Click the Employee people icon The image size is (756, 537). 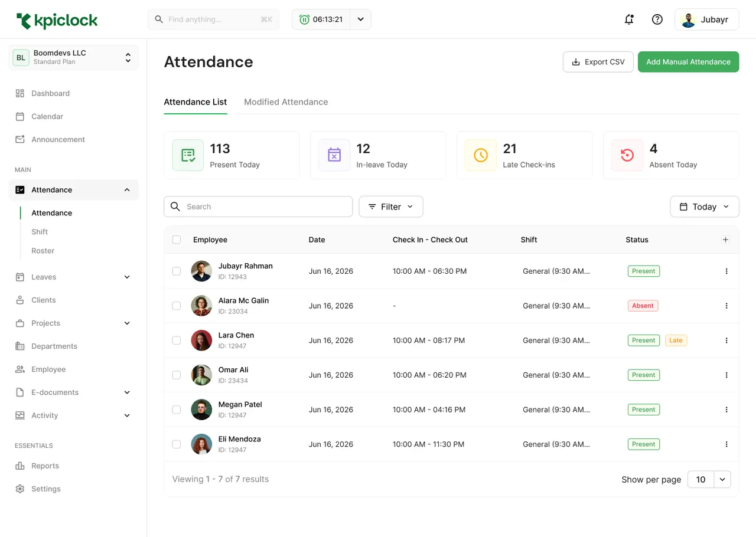pos(20,369)
